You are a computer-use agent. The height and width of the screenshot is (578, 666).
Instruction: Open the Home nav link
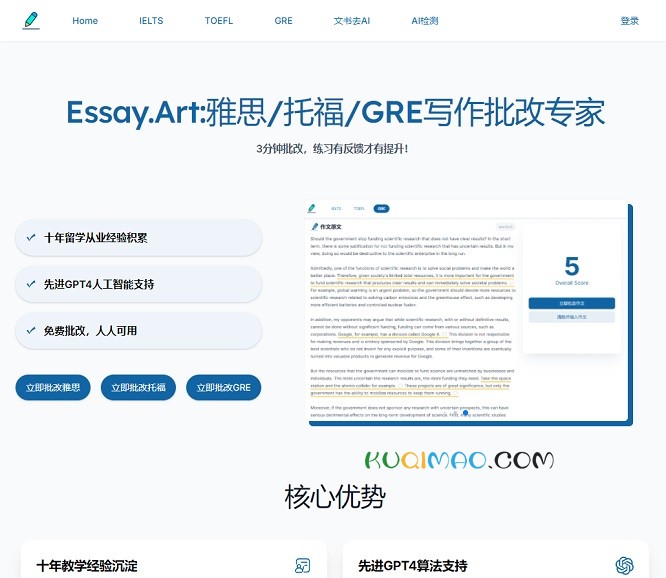coord(85,21)
